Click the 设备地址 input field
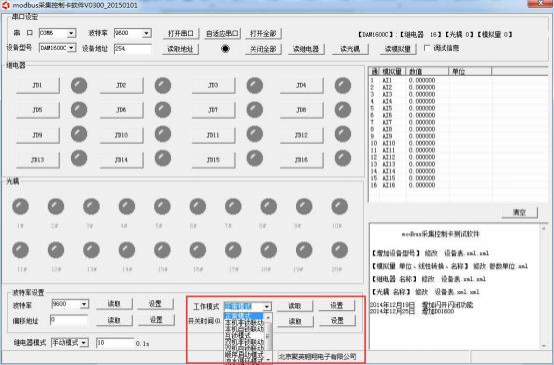The width and height of the screenshot is (554, 365). 132,48
